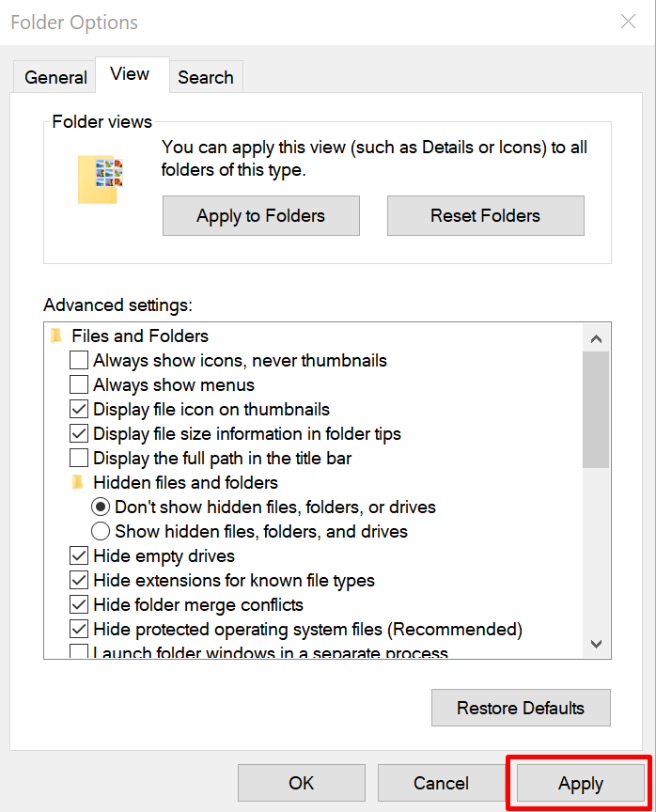Enable Always show icons, never thumbnails
The width and height of the screenshot is (656, 812).
pos(80,361)
